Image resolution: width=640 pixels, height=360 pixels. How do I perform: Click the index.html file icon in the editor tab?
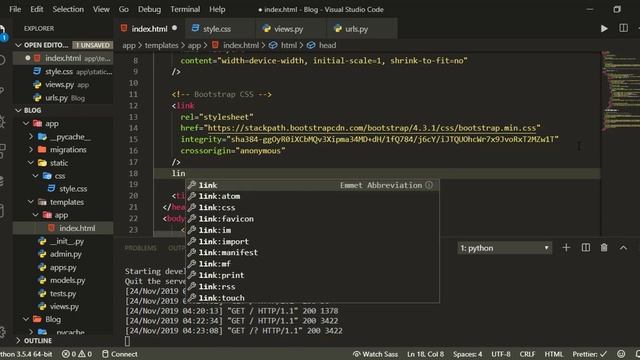point(124,28)
